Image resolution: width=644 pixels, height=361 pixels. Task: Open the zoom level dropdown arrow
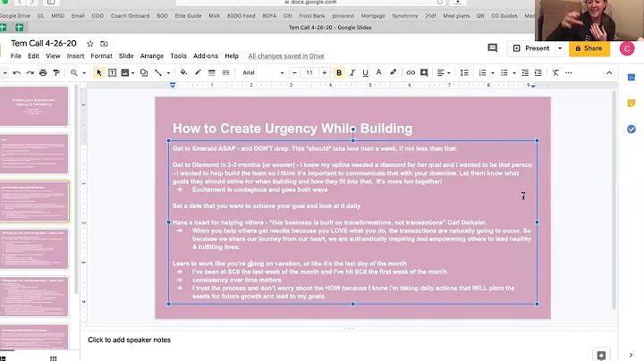[84, 73]
